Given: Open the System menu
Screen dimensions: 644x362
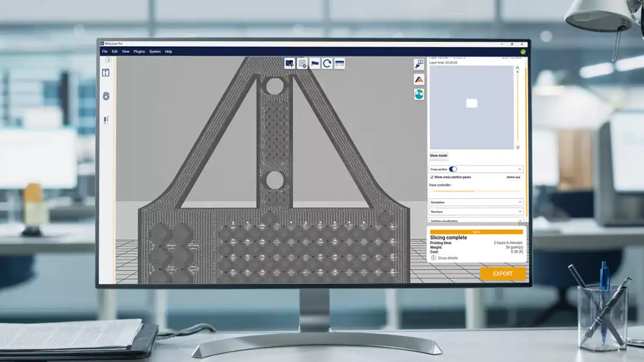Looking at the screenshot, I should [155, 51].
